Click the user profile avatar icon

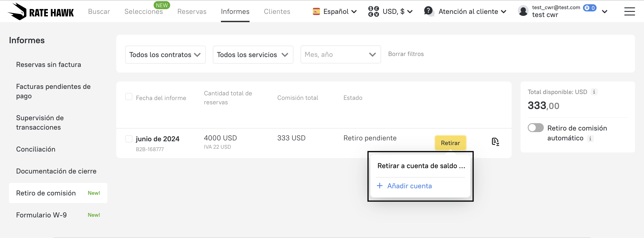pyautogui.click(x=523, y=11)
